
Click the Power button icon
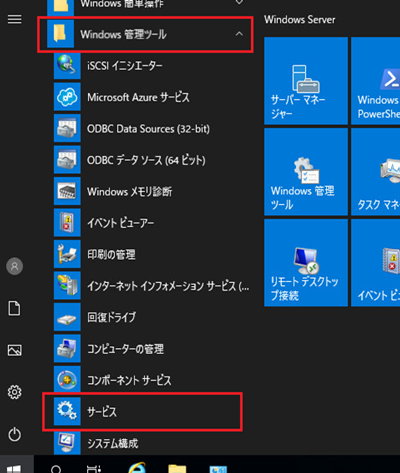[15, 434]
